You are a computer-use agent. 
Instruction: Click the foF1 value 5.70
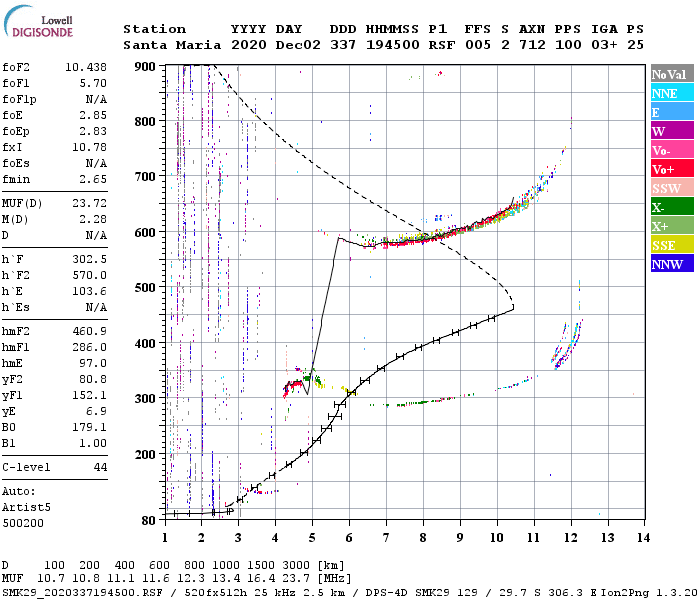coord(93,83)
